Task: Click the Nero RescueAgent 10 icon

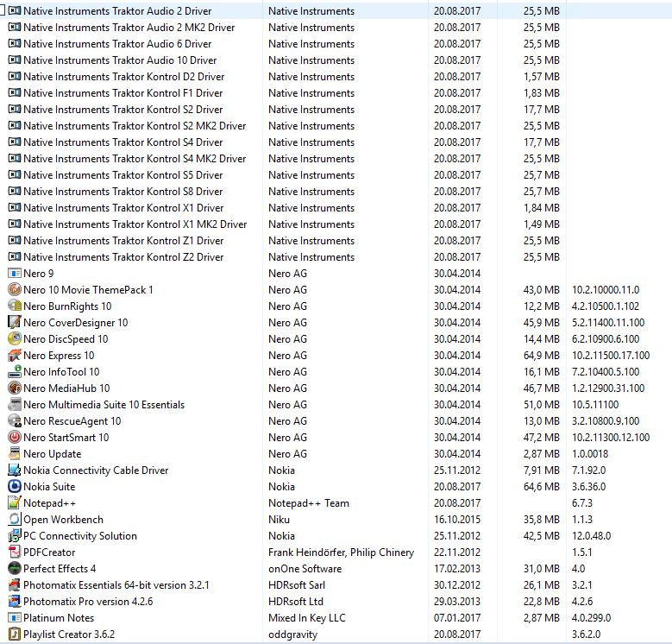Action: tap(15, 420)
